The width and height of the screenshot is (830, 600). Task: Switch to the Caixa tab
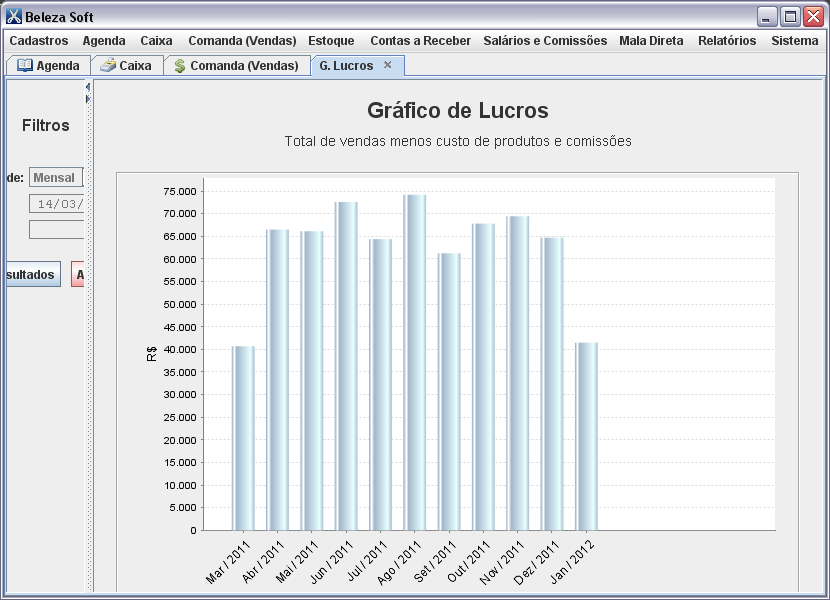127,66
